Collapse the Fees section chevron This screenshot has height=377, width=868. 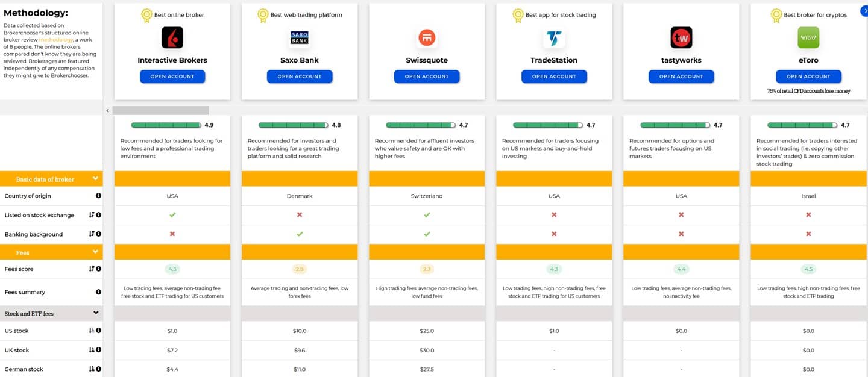[x=95, y=252]
